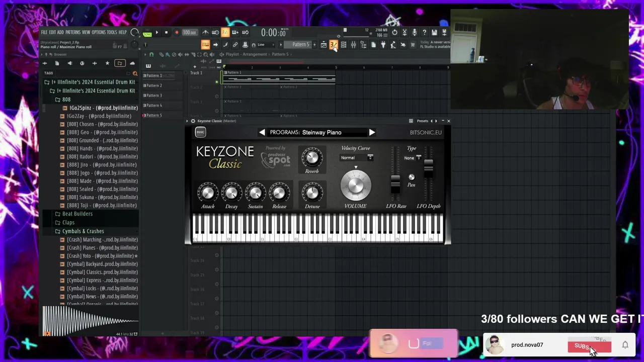Screen dimensions: 644x362
Task: Click the link (chain) icon in toolbar
Action: coord(235,45)
